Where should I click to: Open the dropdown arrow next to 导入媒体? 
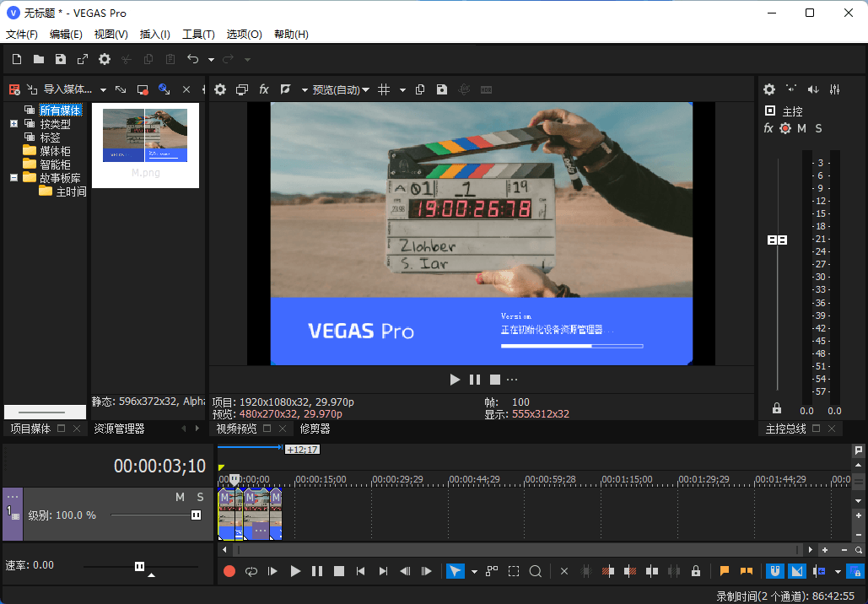[x=103, y=89]
